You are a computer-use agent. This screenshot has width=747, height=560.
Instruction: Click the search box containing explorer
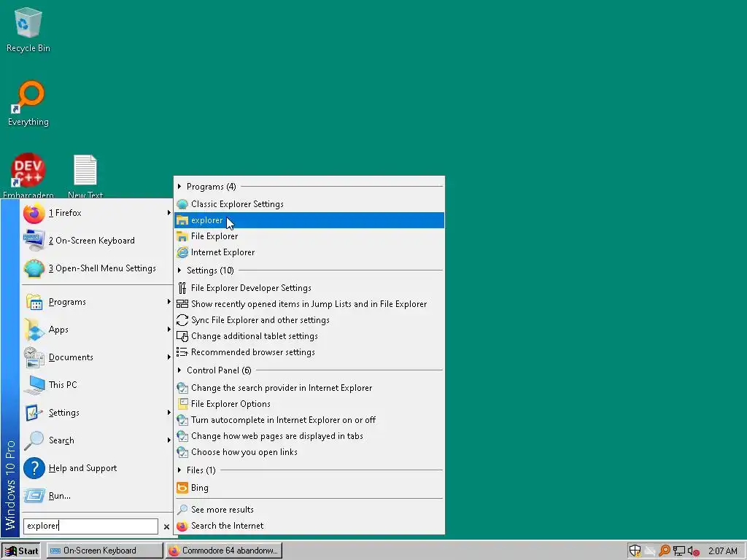pyautogui.click(x=90, y=526)
